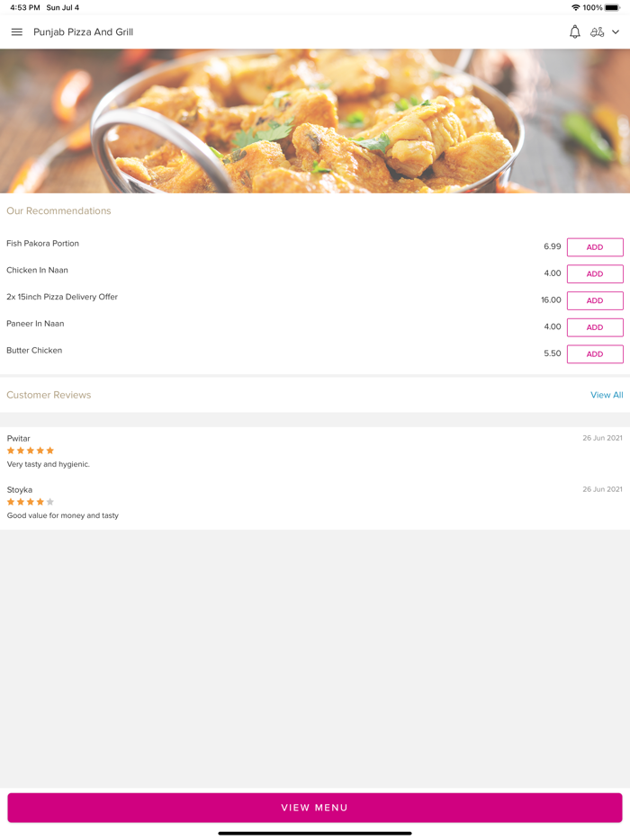Add Butter Chicken to the order
The image size is (630, 840).
(594, 353)
